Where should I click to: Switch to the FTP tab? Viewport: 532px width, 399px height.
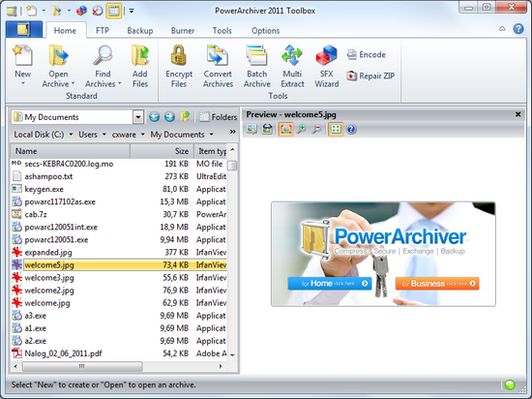pos(103,31)
